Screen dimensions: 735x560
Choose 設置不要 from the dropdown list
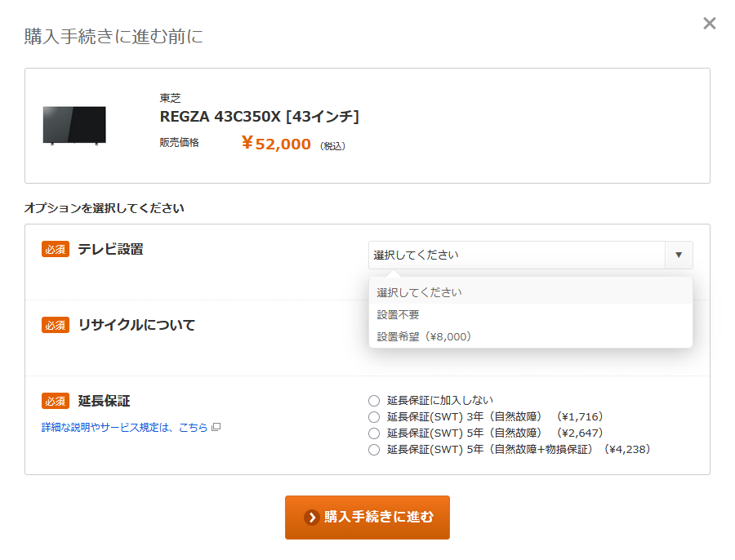pos(399,314)
